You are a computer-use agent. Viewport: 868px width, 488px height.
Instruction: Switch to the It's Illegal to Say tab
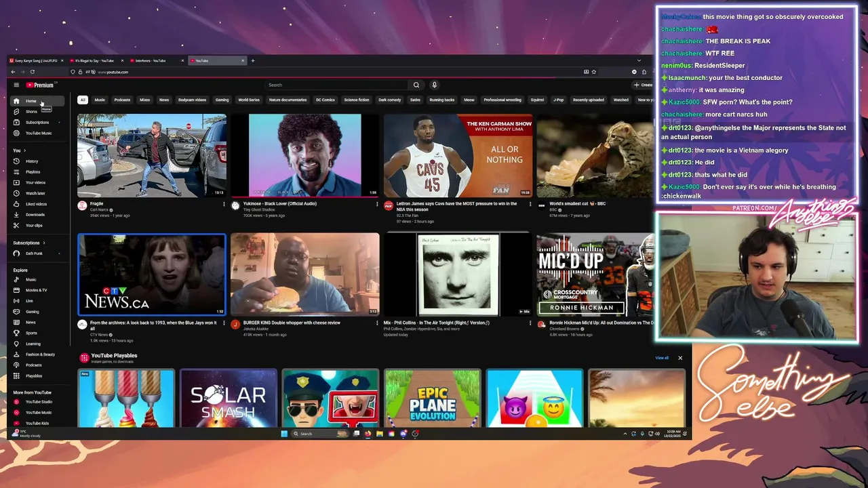tap(95, 60)
